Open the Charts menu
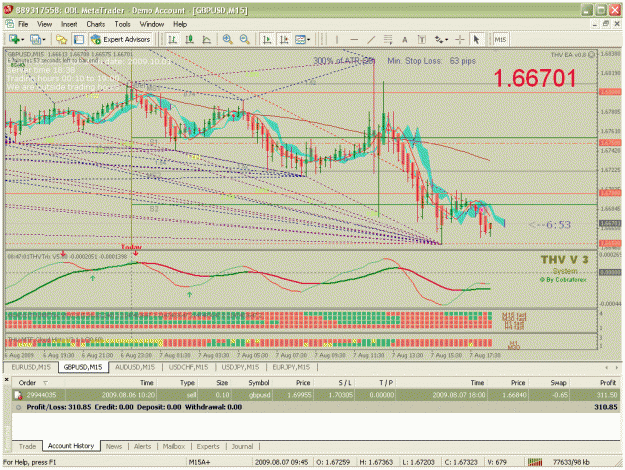This screenshot has width=625, height=470. click(x=96, y=24)
